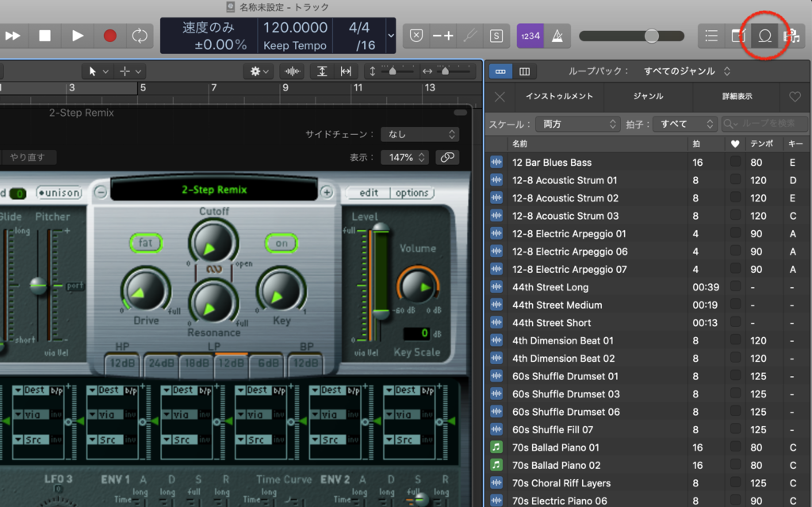The image size is (812, 507).
Task: Adjust the horizontal zoom slider
Action: click(445, 71)
